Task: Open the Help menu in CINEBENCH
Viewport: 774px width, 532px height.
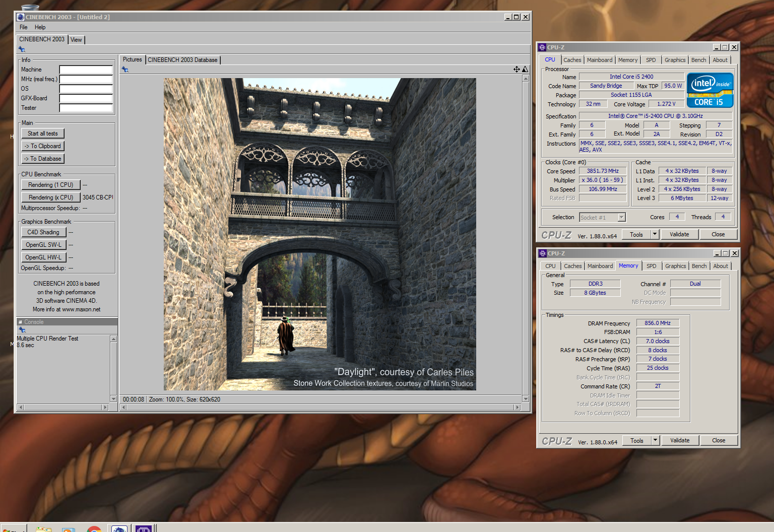Action: pyautogui.click(x=40, y=27)
